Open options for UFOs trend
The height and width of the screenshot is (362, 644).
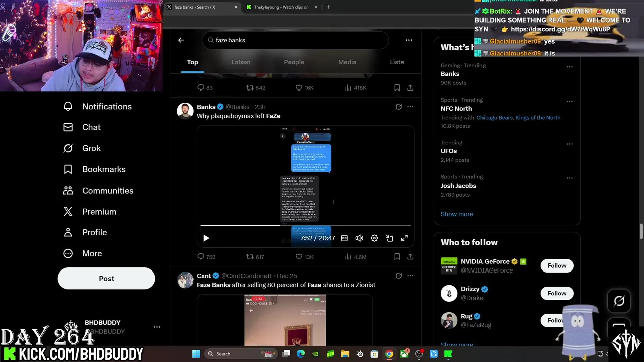(569, 144)
